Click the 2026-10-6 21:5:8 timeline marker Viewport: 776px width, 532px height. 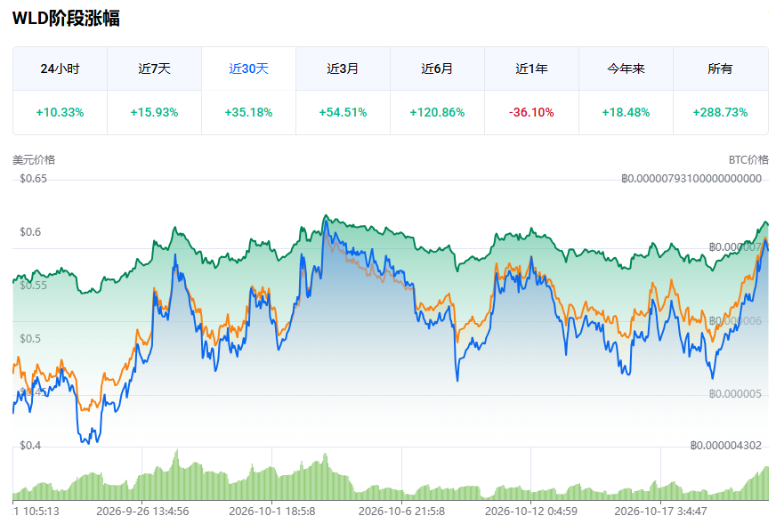402,512
